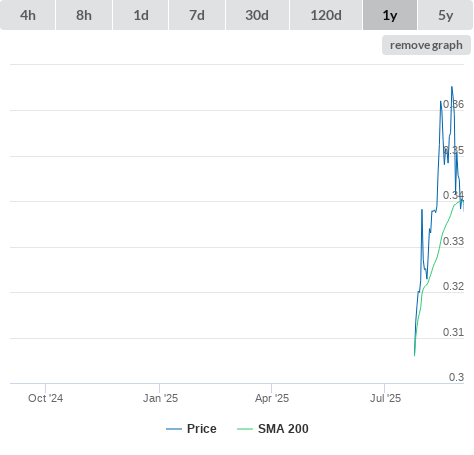Show the 1d chart range

coord(141,15)
